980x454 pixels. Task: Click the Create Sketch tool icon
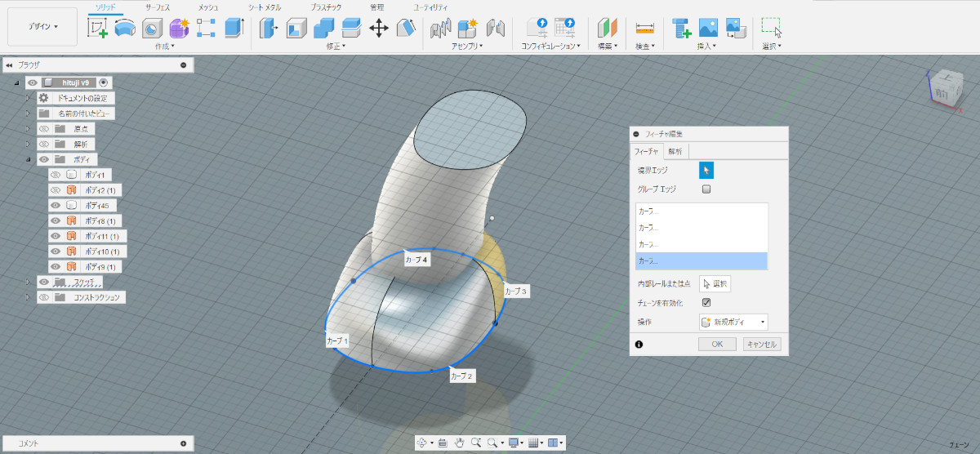point(98,28)
